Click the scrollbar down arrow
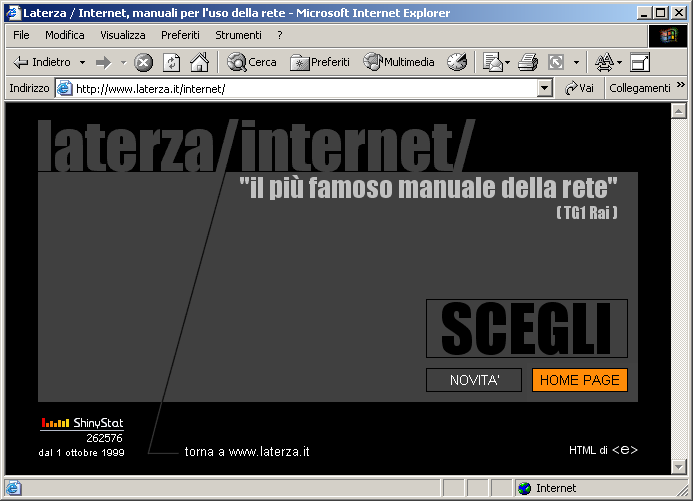The height and width of the screenshot is (501, 693). (678, 466)
